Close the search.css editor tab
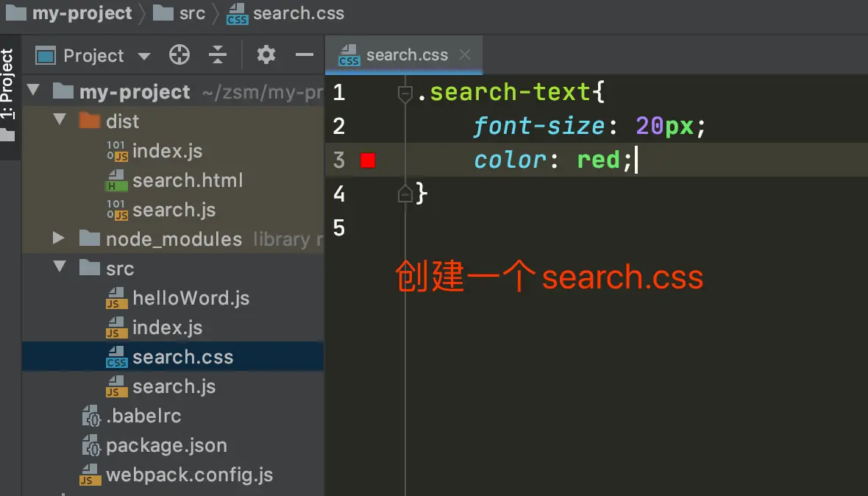This screenshot has height=496, width=868. pos(465,54)
